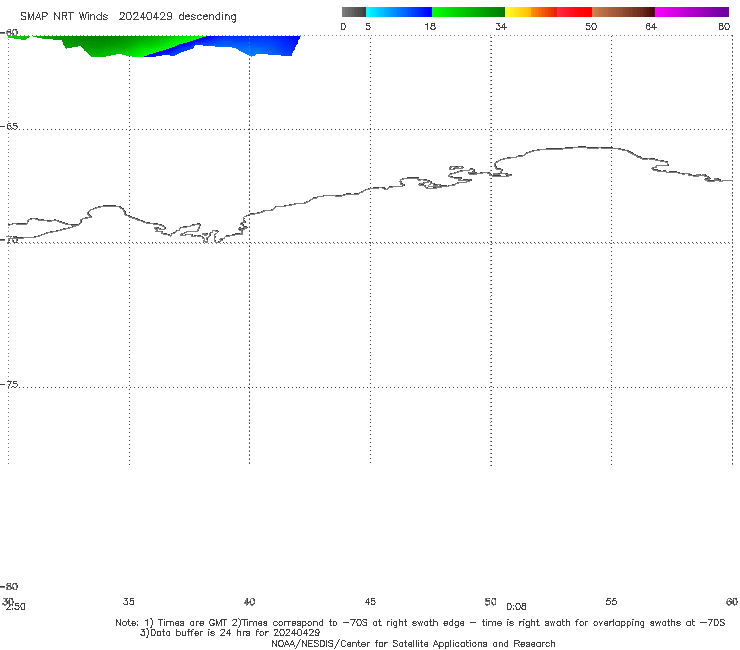The width and height of the screenshot is (740, 650).
Task: Click the latitude label '-65'
Action: coord(9,127)
